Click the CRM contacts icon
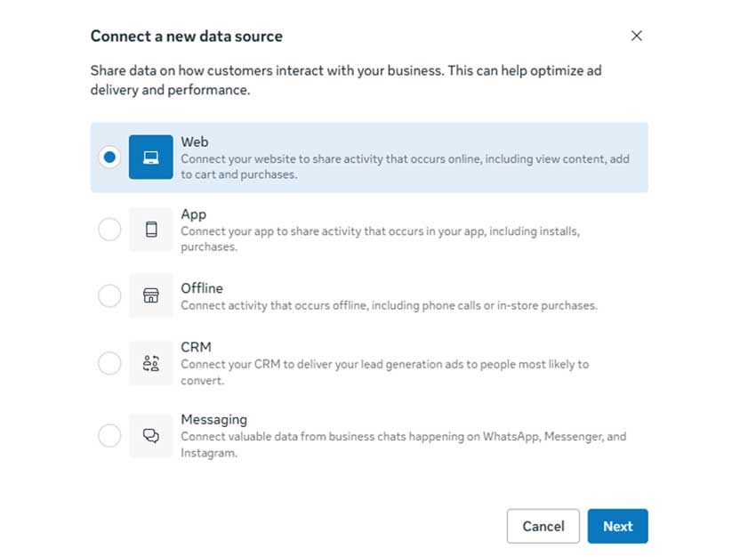This screenshot has width=756, height=557. tap(150, 363)
